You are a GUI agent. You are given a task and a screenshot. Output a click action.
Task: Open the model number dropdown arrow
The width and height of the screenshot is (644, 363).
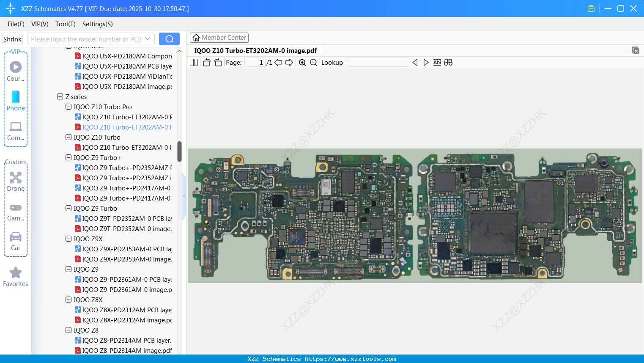click(x=148, y=39)
